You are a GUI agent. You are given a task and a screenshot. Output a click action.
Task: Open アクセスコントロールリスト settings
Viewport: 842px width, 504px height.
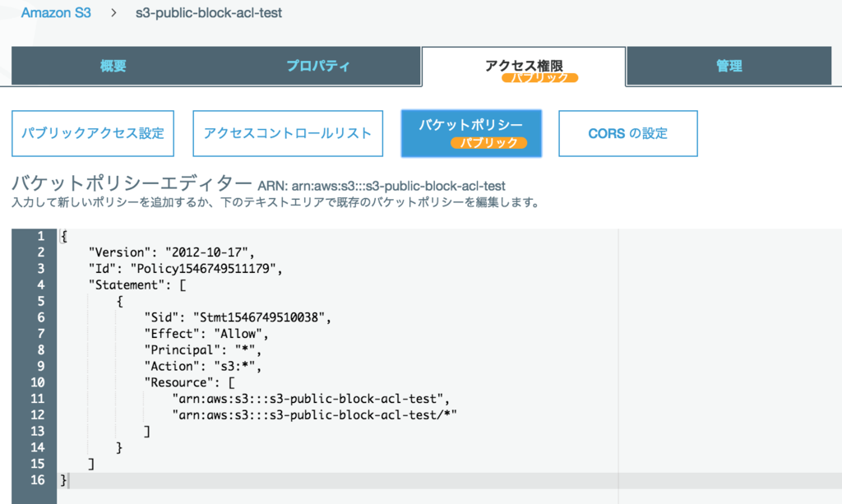[288, 134]
